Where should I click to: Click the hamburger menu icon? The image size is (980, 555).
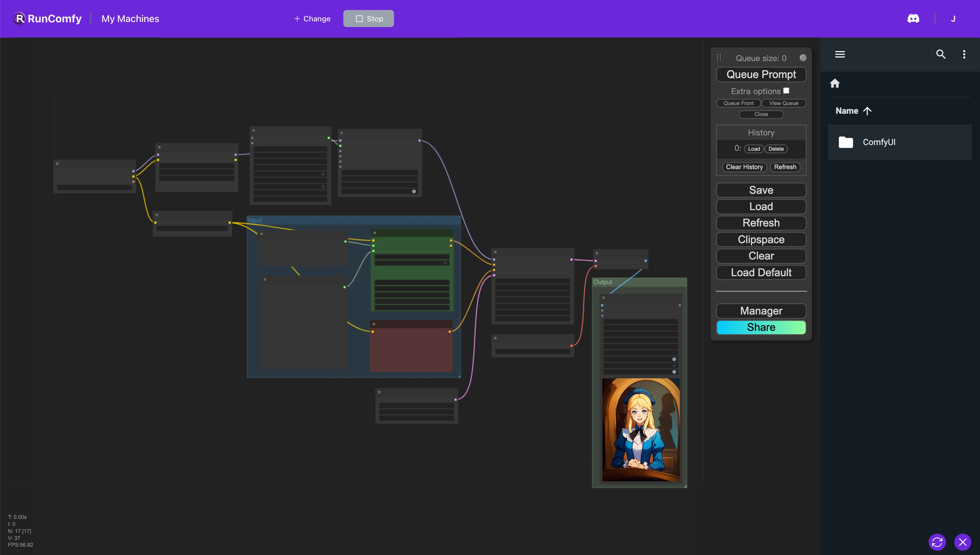[840, 54]
